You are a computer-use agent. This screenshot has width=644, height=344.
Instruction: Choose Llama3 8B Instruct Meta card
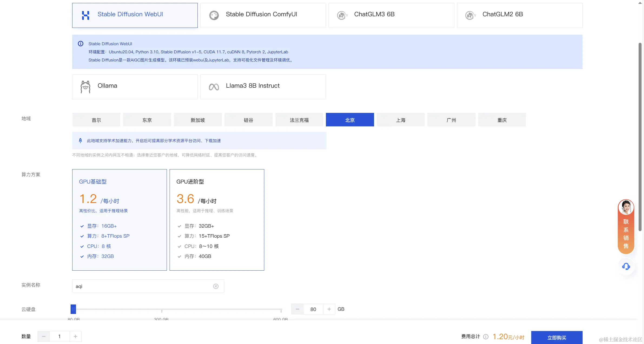[x=263, y=87]
